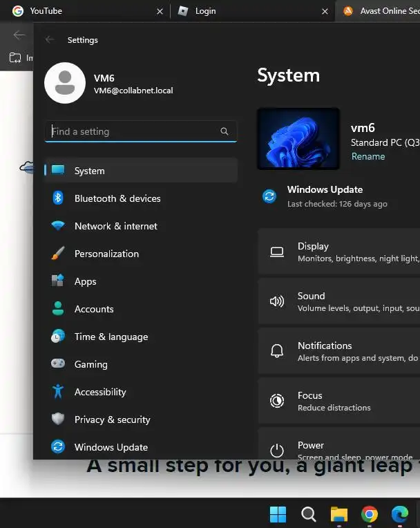Click the System page heading
Image resolution: width=420 pixels, height=528 pixels.
(289, 75)
